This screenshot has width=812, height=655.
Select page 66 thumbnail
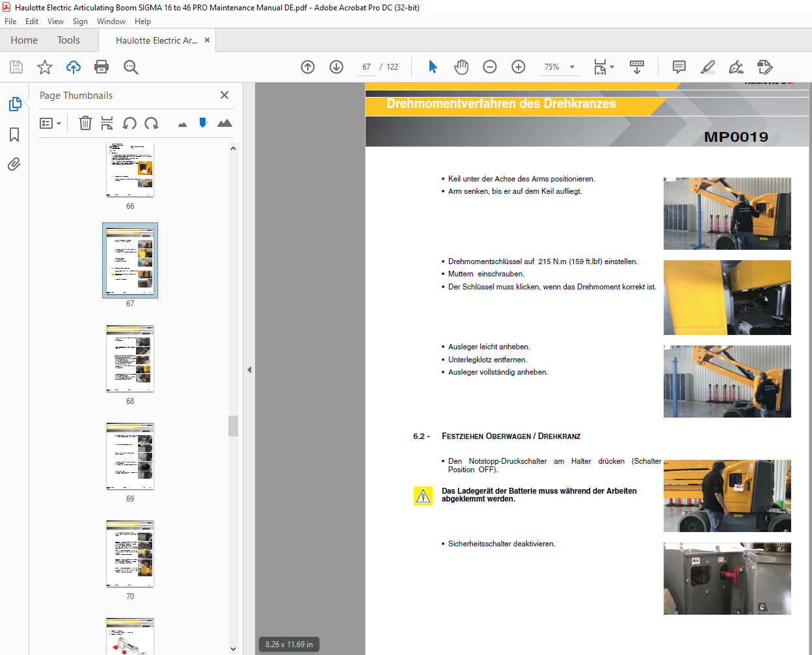pyautogui.click(x=130, y=169)
